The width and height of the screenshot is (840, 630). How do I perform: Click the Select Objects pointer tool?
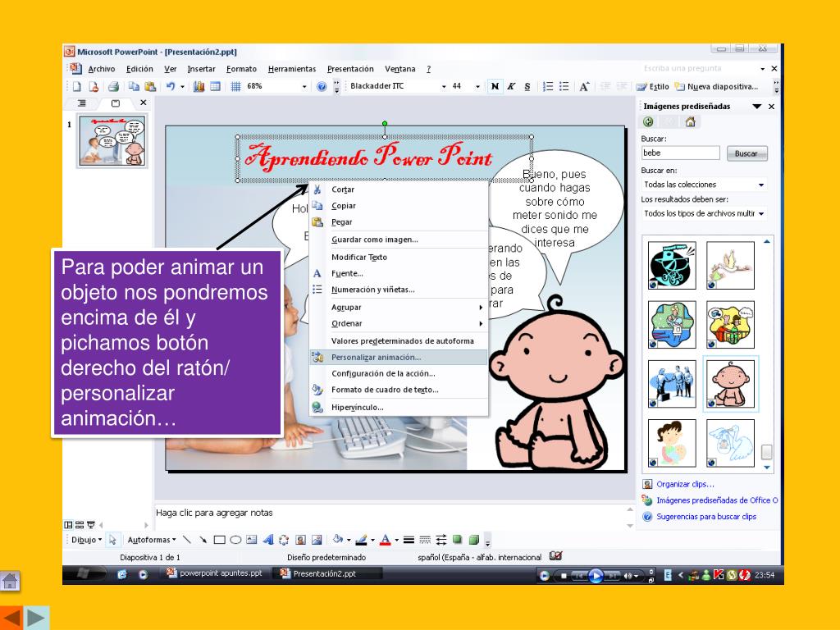point(112,540)
